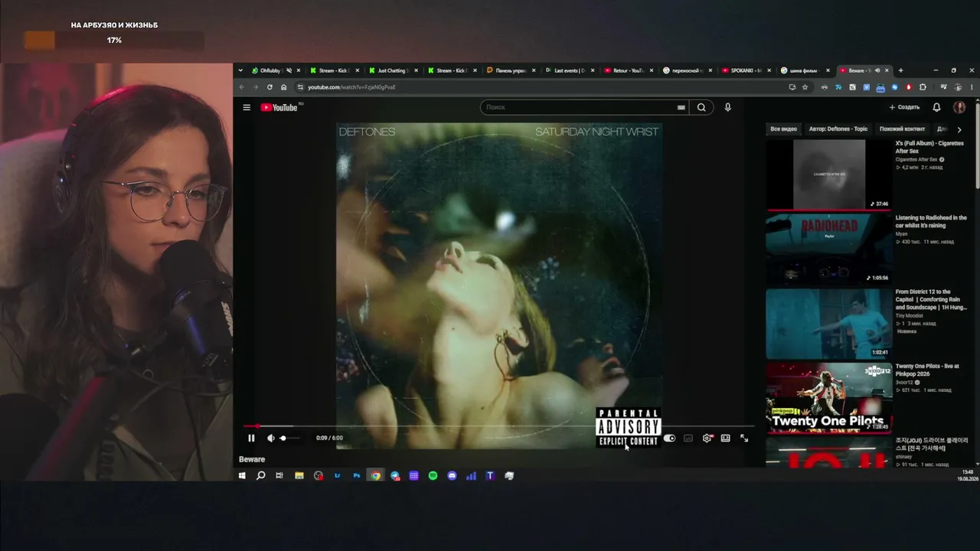Open Telegram from the taskbar

click(x=395, y=476)
